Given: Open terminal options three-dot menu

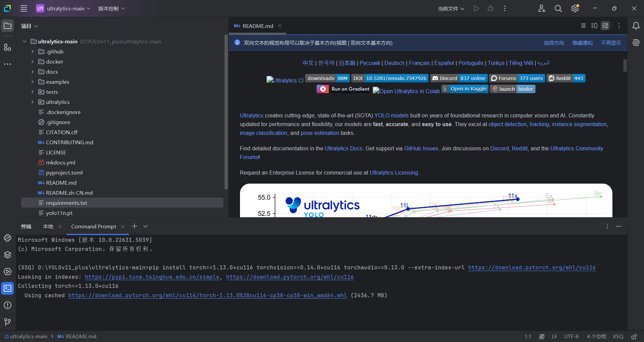Looking at the screenshot, I should tap(607, 226).
